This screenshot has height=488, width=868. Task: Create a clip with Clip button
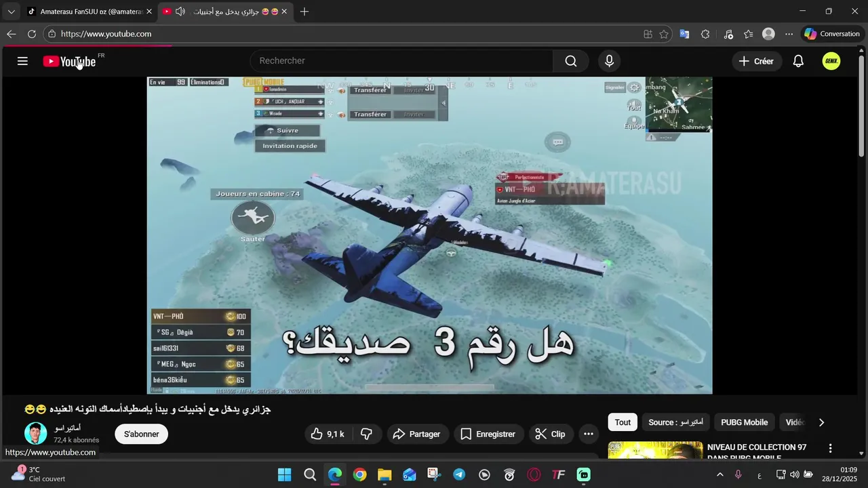coord(550,434)
